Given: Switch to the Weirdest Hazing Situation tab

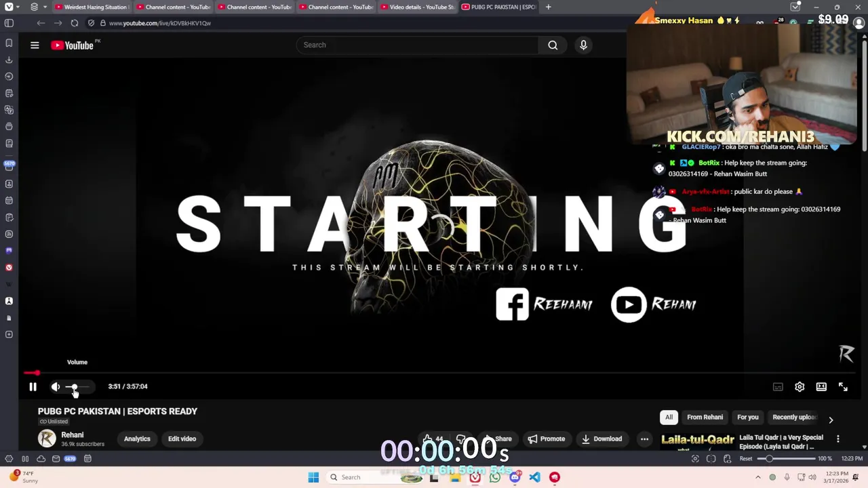Looking at the screenshot, I should coord(91,7).
